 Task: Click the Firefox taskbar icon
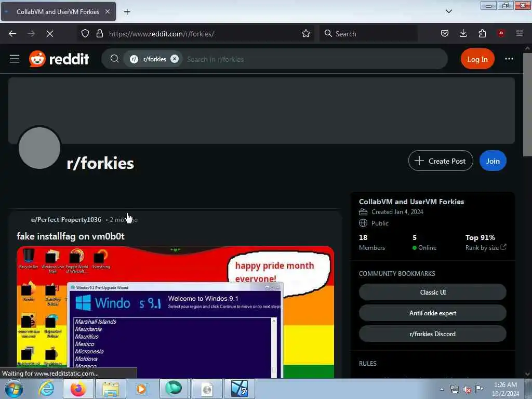point(78,389)
